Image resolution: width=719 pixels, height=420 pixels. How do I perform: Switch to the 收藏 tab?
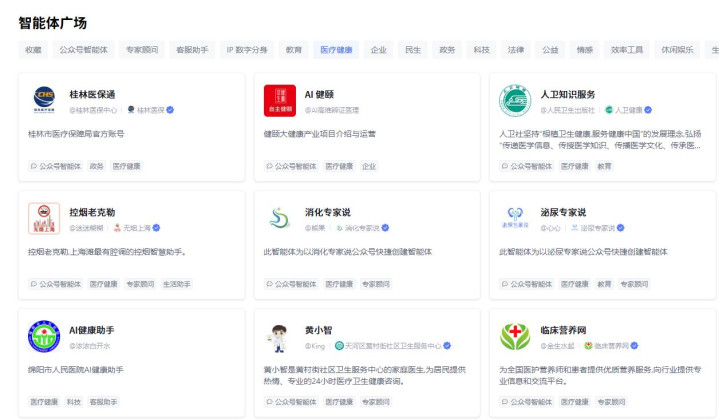click(x=33, y=49)
